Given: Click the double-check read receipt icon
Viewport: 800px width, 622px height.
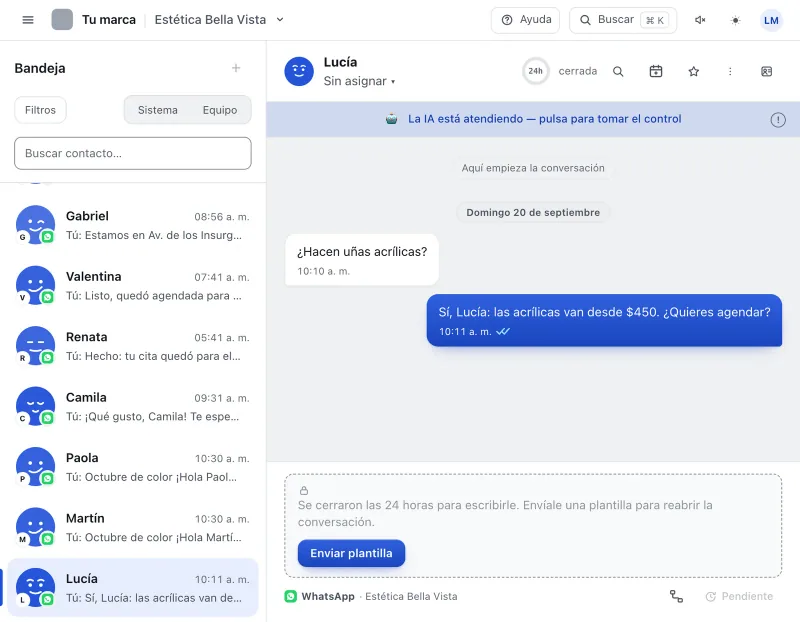Looking at the screenshot, I should point(503,331).
